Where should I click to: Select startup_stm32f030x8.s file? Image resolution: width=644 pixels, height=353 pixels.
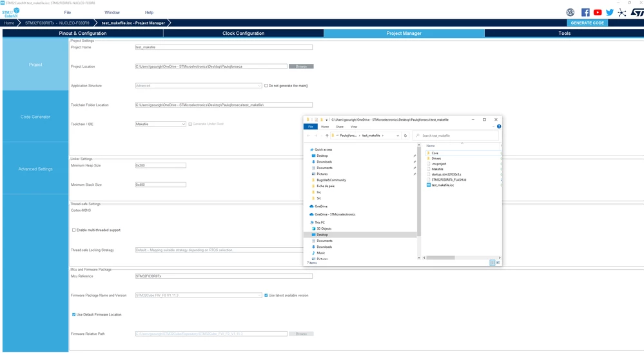pos(446,174)
